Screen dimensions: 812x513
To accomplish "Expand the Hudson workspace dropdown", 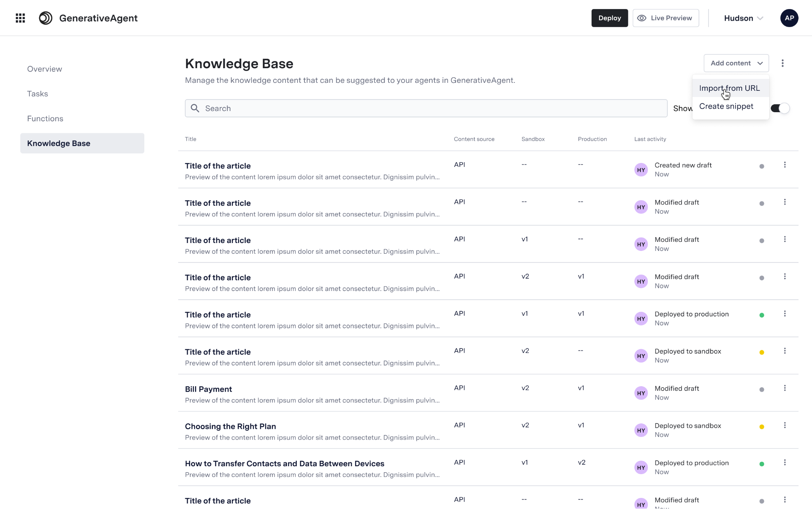I will coord(743,18).
